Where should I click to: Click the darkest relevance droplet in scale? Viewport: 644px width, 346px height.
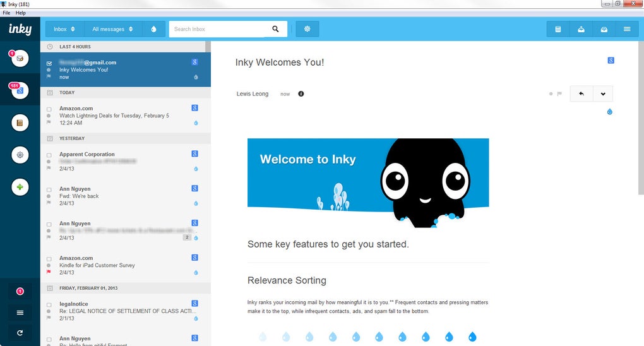coord(472,337)
